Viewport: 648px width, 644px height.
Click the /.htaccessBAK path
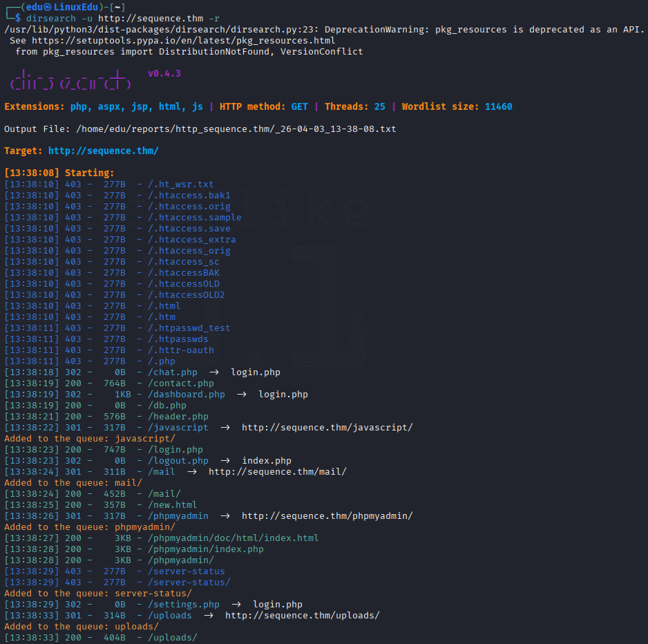[x=184, y=273]
